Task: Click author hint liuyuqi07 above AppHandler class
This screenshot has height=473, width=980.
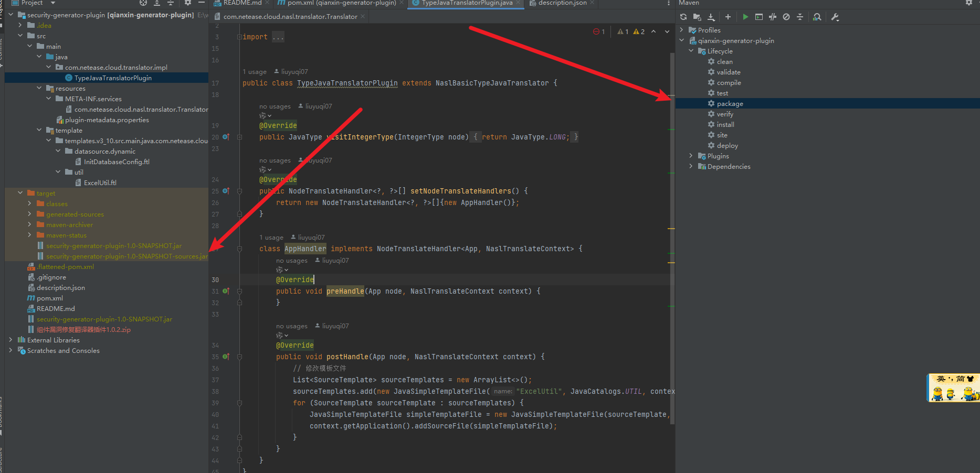Action: tap(307, 238)
